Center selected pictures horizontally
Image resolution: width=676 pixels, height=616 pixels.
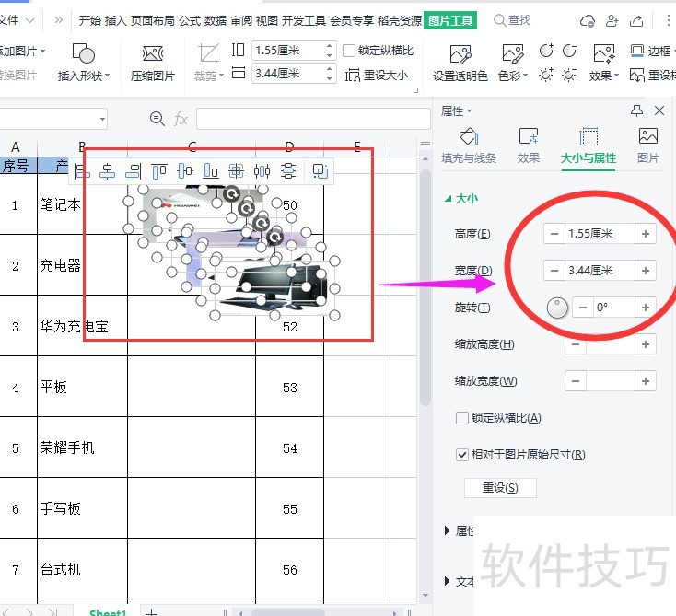pyautogui.click(x=108, y=170)
